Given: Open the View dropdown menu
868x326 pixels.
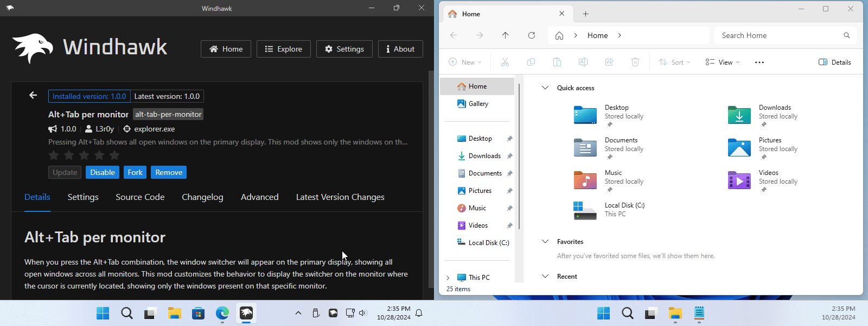Looking at the screenshot, I should click(722, 62).
